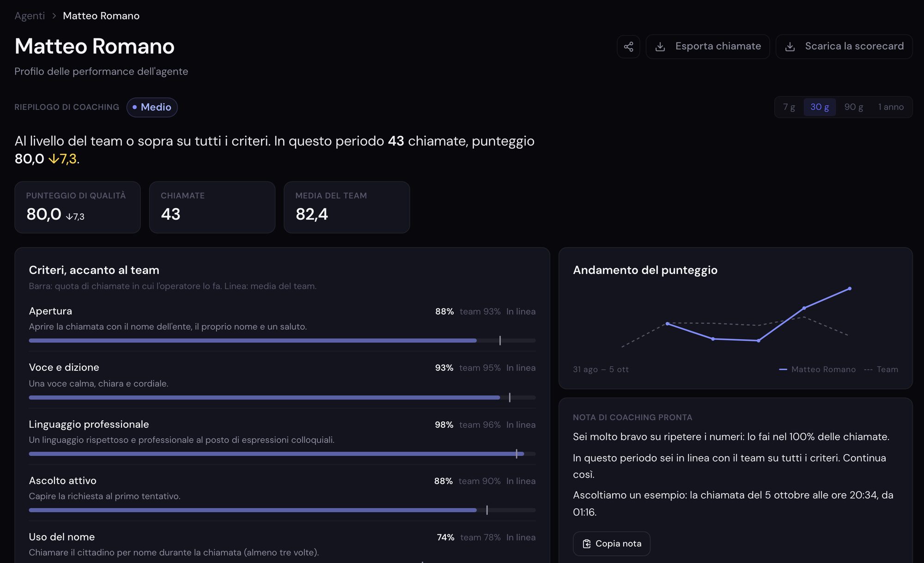The width and height of the screenshot is (924, 563).
Task: Click the Apertura progress bar
Action: [x=282, y=341]
